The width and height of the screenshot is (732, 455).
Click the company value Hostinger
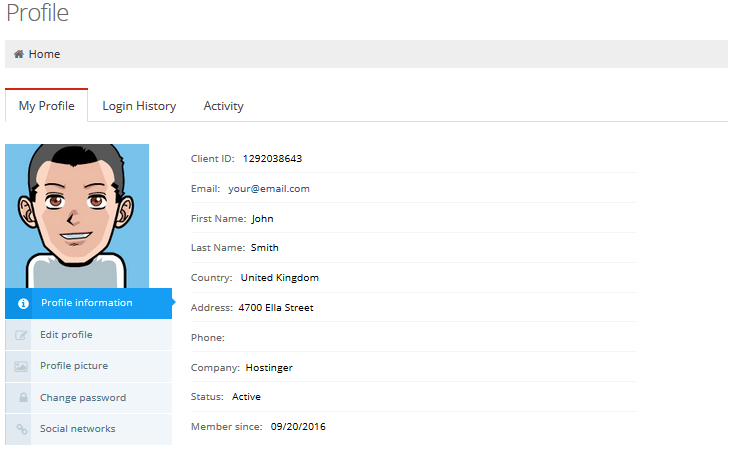pyautogui.click(x=269, y=368)
